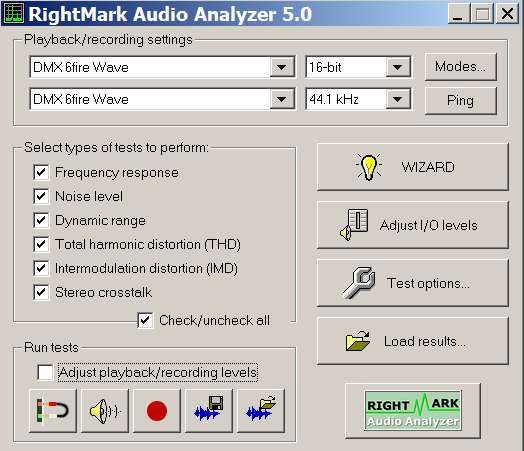
Task: Click the Ping button
Action: pos(461,101)
